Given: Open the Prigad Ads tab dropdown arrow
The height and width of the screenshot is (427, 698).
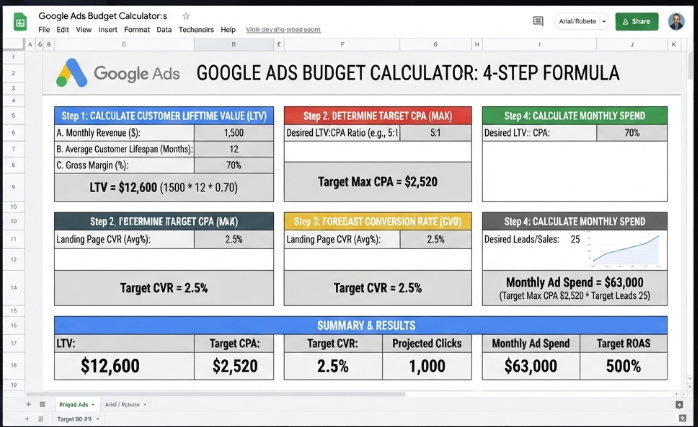Looking at the screenshot, I should click(93, 405).
